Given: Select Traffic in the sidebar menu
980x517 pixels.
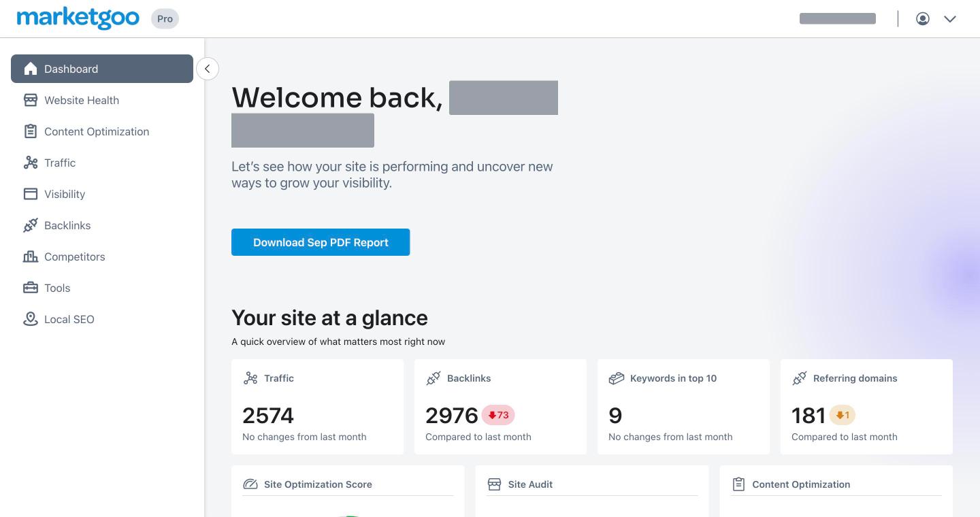Looking at the screenshot, I should 102,163.
